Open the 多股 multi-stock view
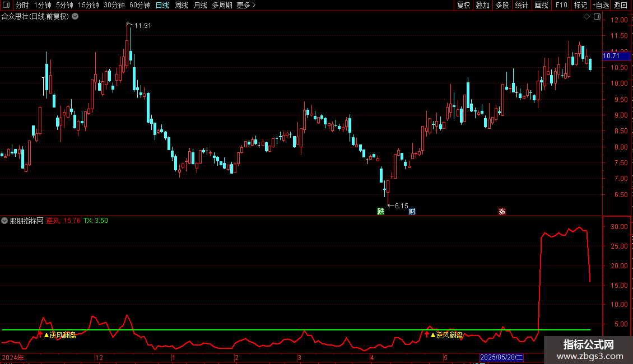 click(502, 5)
